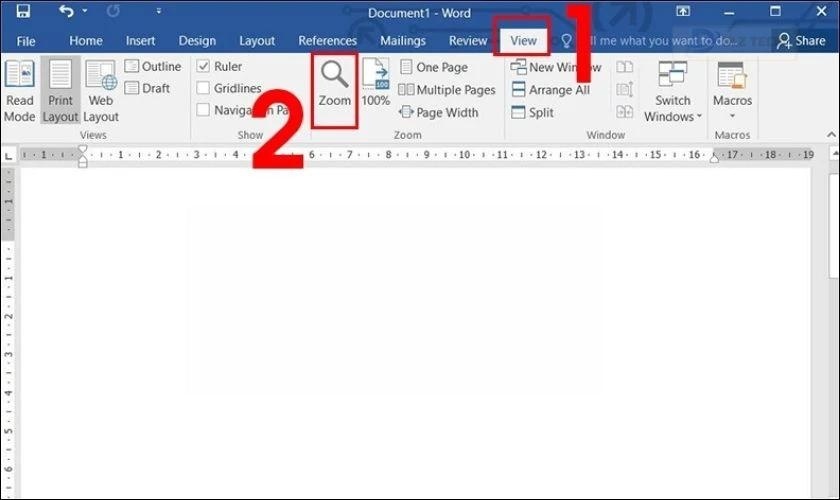Fit to Page Width
Viewport: 840px width, 500px height.
coord(439,112)
